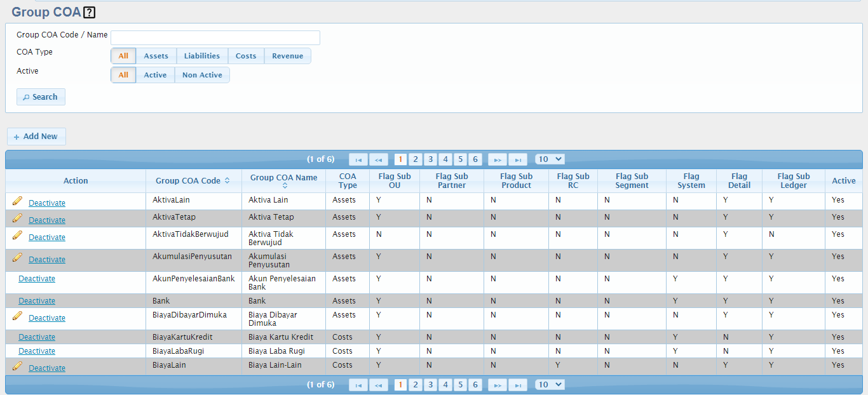Select the 'Biaya Lain-Lain' name cell
The height and width of the screenshot is (395, 868).
283,366
